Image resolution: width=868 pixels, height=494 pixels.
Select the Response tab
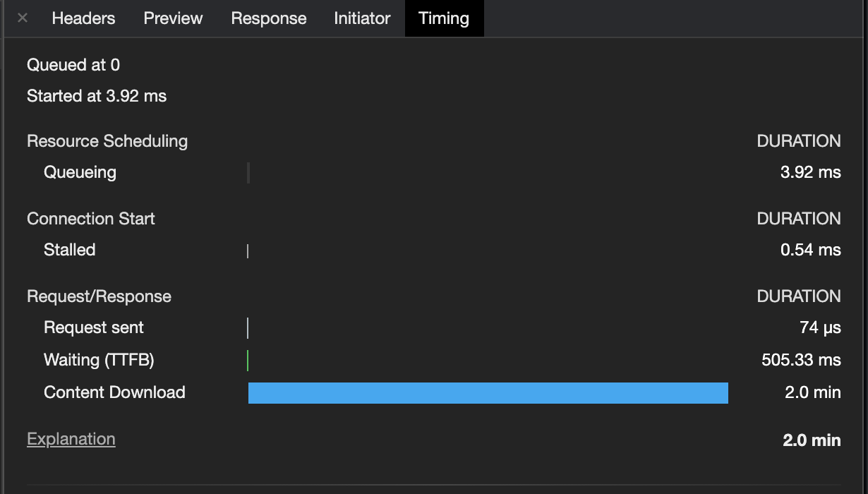268,18
